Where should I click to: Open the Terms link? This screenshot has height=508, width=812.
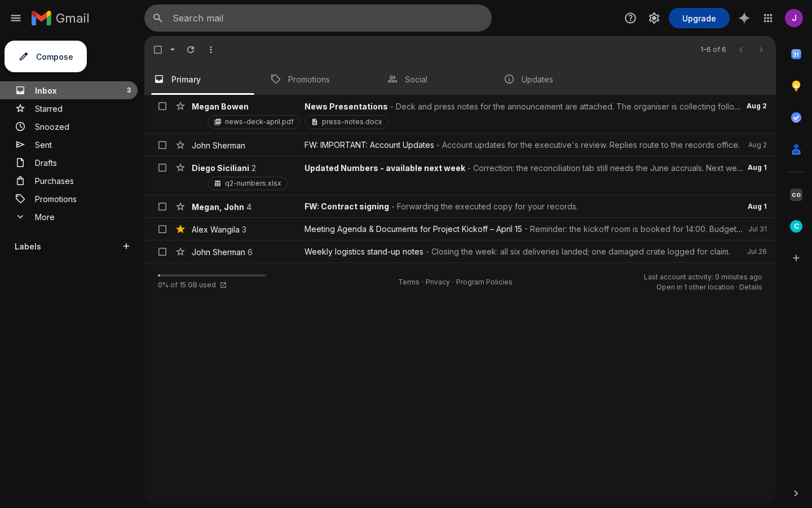[x=409, y=282]
